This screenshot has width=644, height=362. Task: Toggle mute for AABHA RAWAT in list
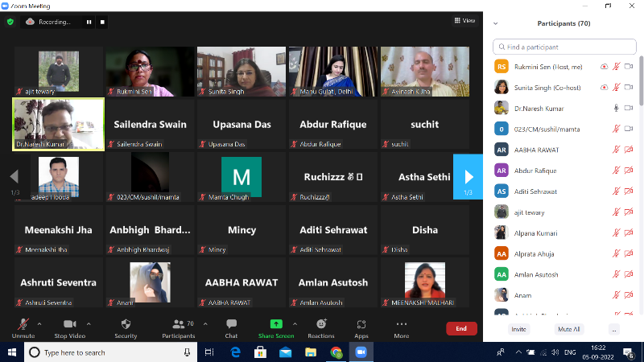point(617,150)
